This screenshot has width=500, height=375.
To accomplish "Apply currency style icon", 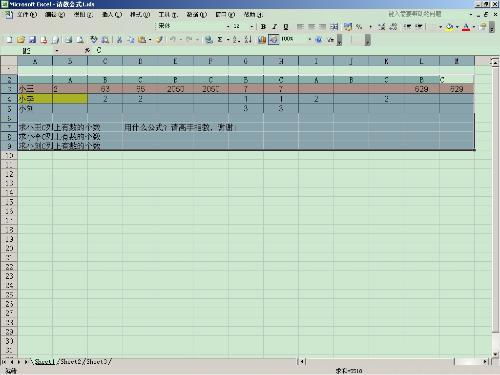I will click(348, 27).
